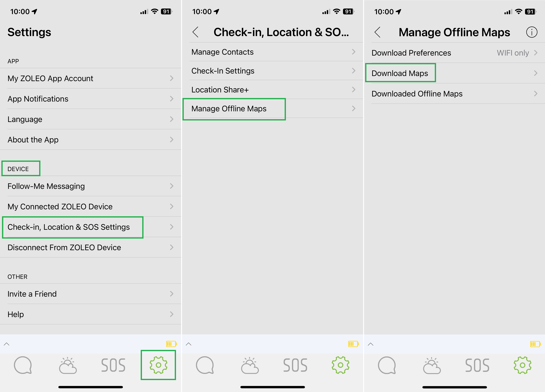Open Location Share+
This screenshot has height=392, width=545.
pos(273,90)
